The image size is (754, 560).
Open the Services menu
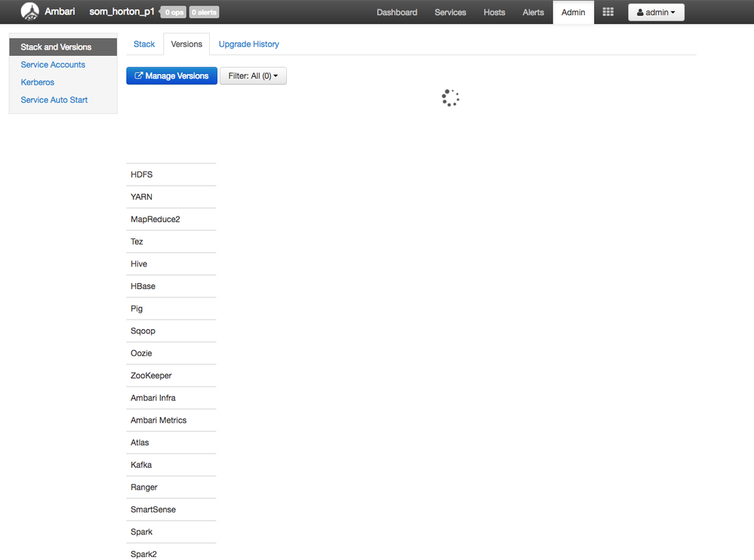point(450,12)
